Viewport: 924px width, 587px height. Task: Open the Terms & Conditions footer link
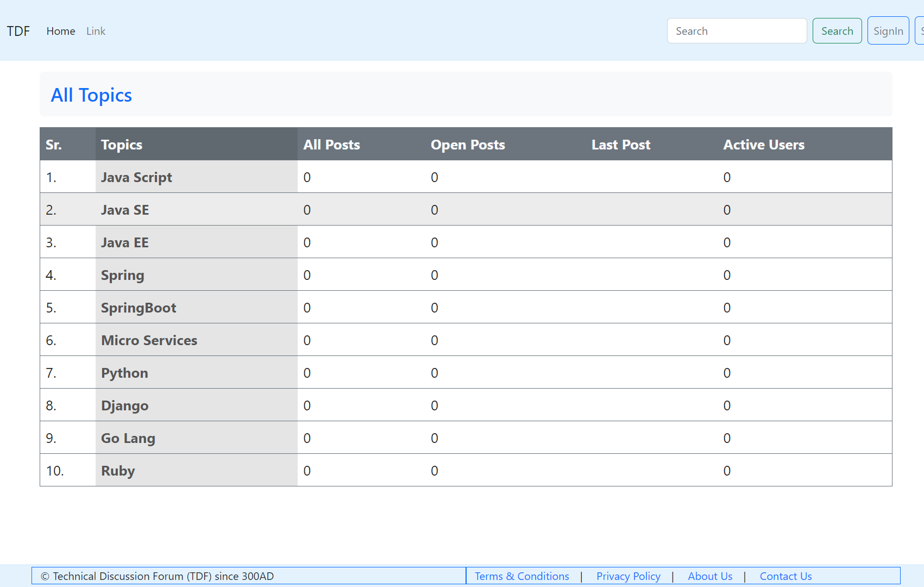522,576
